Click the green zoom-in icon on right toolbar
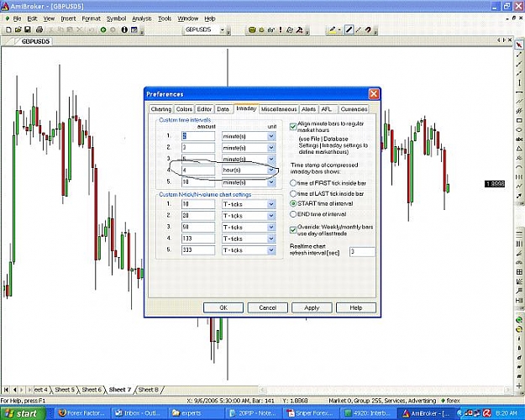 point(519,320)
